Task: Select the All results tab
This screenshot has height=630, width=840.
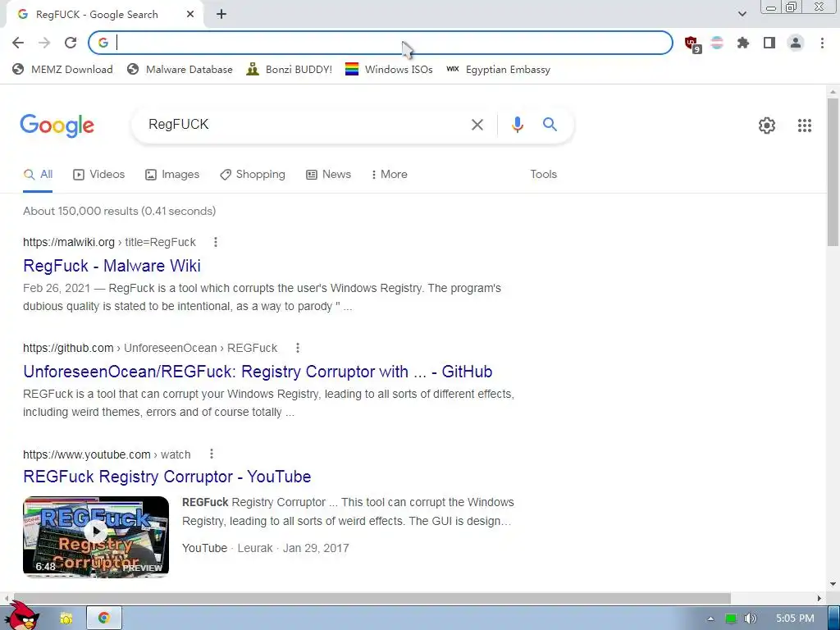Action: pos(38,175)
